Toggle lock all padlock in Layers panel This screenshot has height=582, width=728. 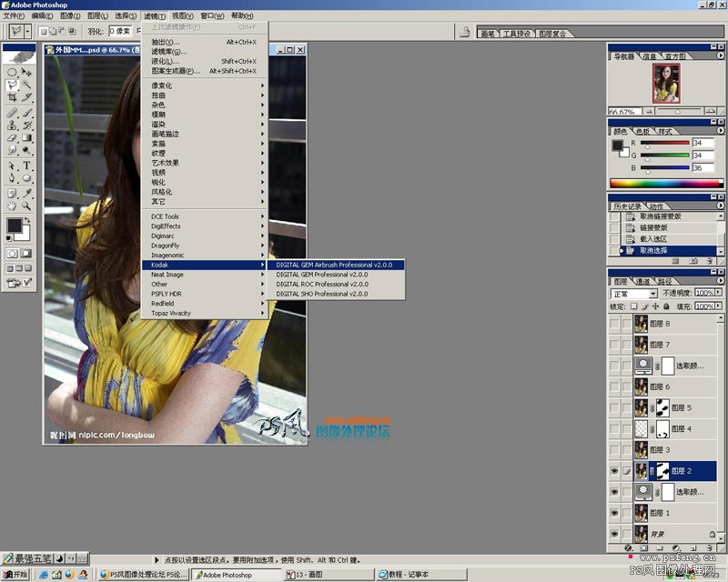coord(666,306)
